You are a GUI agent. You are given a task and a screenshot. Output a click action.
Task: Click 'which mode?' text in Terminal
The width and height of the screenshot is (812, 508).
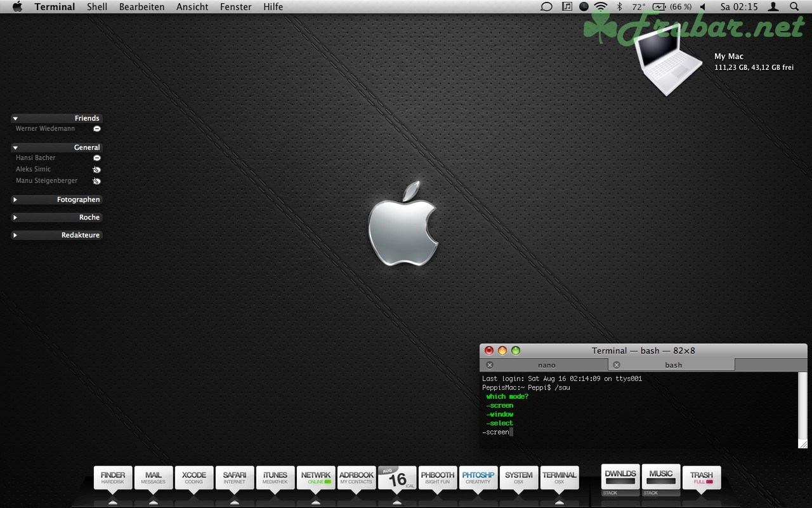tap(507, 397)
